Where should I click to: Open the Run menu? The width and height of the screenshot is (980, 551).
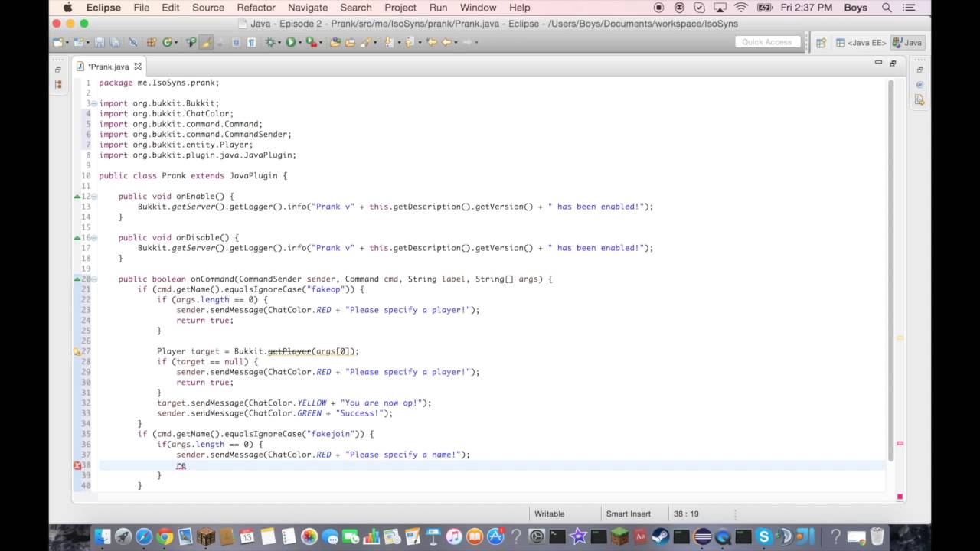click(x=438, y=8)
